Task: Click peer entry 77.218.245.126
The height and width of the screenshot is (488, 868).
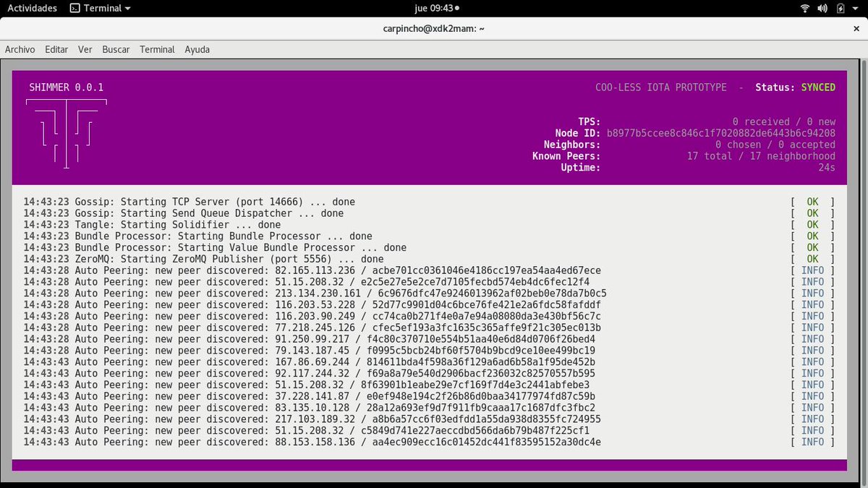Action: coord(312,328)
